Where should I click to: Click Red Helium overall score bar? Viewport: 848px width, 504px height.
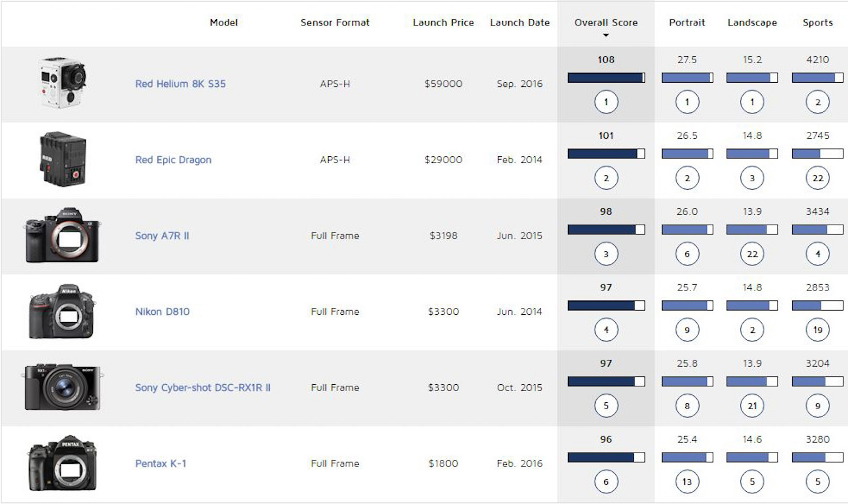point(606,78)
